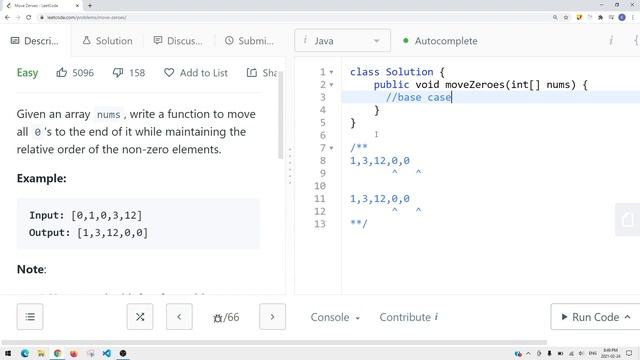640x360 pixels.
Task: Click the thumbs-down dislike icon
Action: pyautogui.click(x=118, y=73)
